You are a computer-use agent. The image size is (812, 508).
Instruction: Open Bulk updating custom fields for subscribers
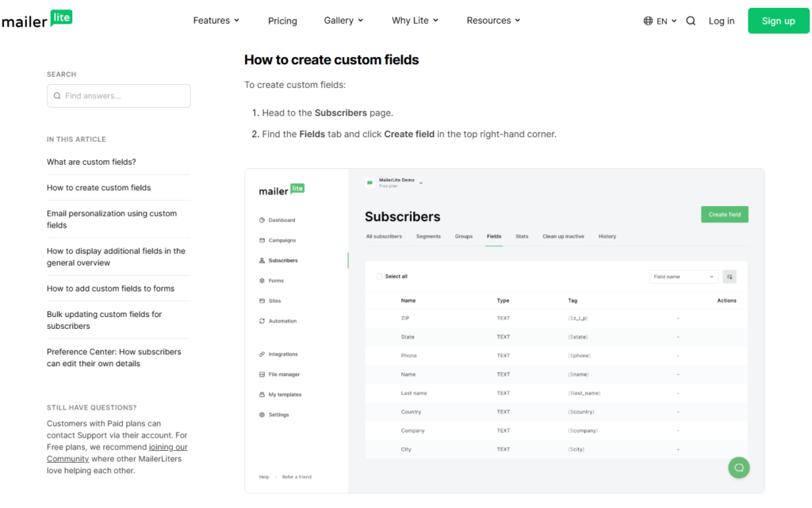[104, 319]
